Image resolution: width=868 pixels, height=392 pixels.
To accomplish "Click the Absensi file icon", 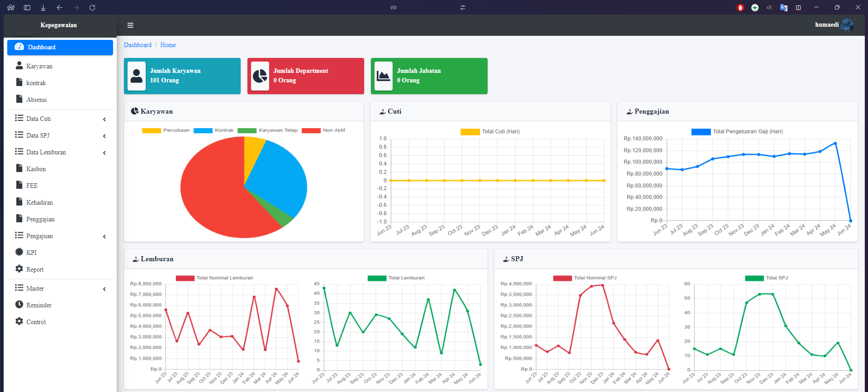I will pos(19,99).
